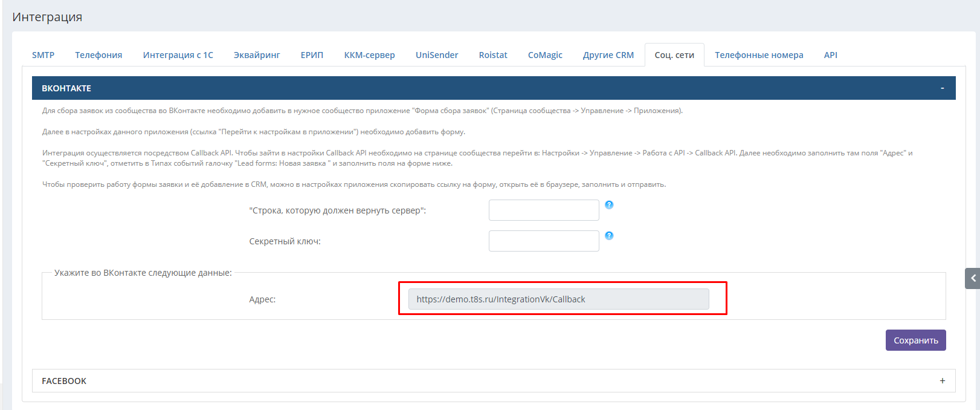
Task: Click the paragraph starting "Далее в настройках"
Action: tap(254, 132)
